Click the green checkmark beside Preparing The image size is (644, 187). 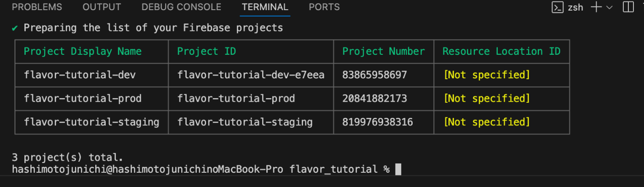(x=15, y=28)
